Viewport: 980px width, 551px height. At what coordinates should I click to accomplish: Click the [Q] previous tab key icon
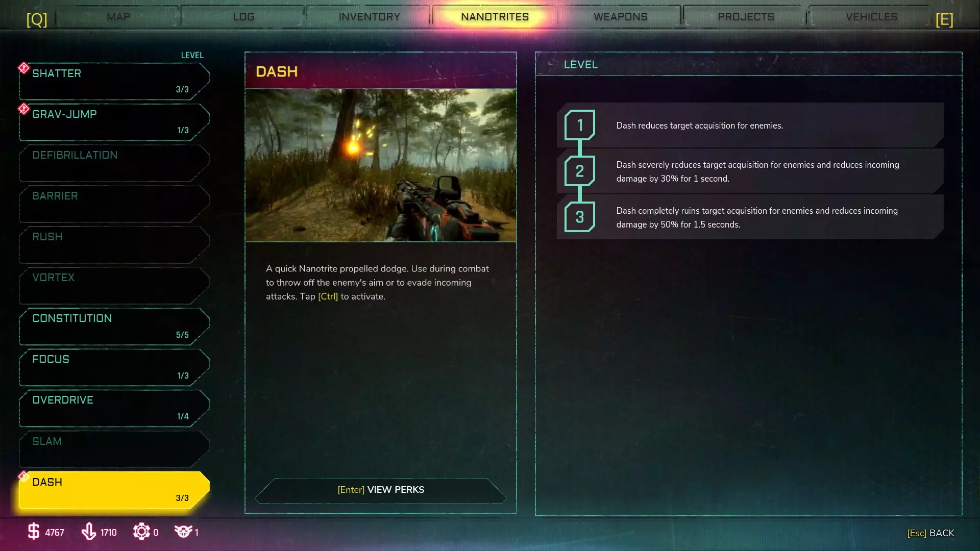tap(37, 19)
